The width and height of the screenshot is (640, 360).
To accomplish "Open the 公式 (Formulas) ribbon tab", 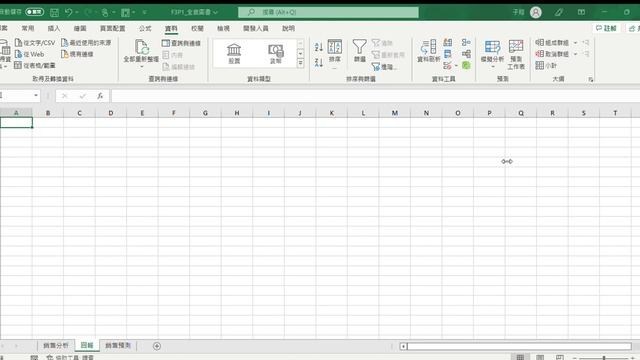I will point(145,28).
